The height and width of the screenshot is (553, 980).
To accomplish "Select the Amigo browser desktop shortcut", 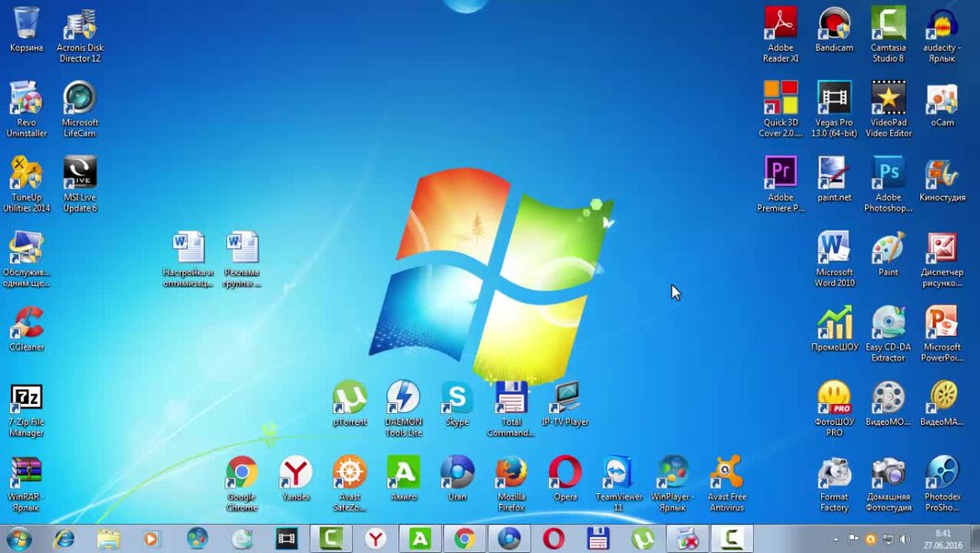I will point(403,473).
